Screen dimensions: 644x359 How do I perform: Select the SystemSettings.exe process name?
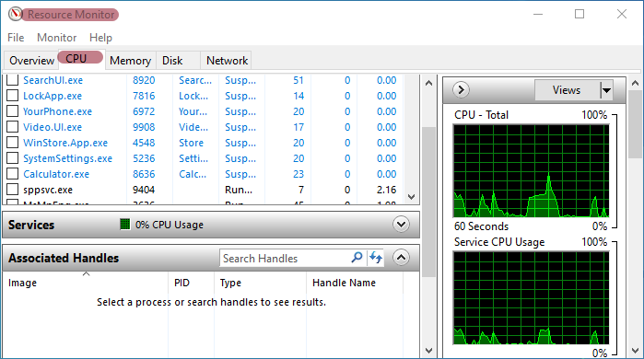(x=67, y=158)
